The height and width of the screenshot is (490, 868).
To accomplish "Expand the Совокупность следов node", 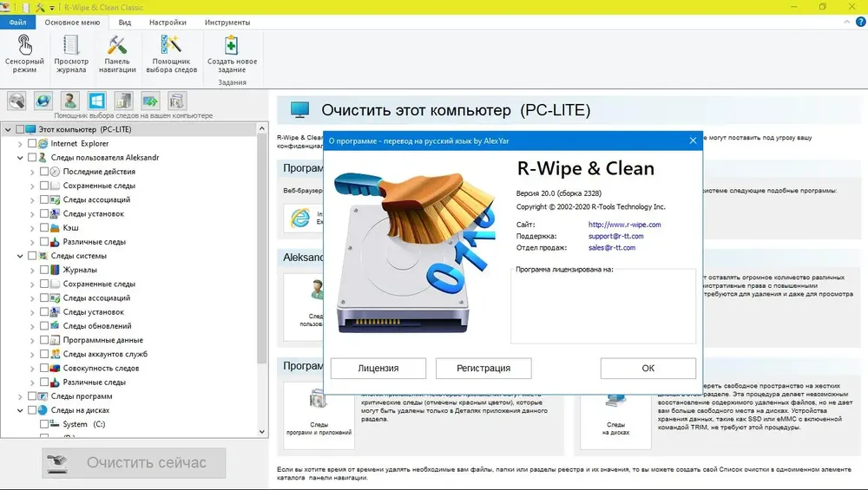I will (x=32, y=369).
